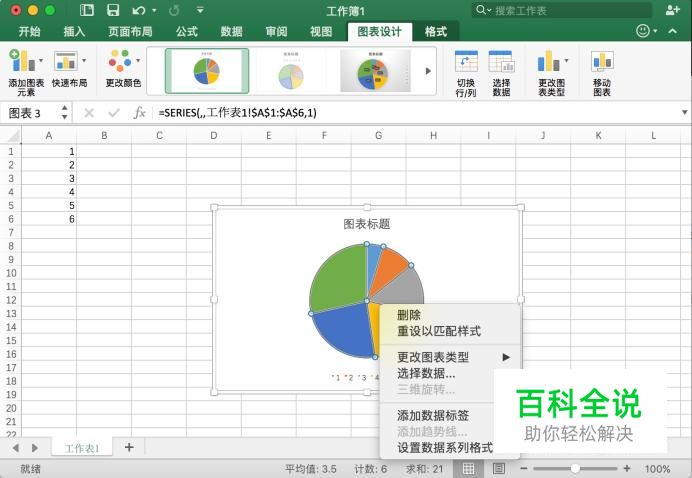
Task: Open the Change Chart Type ribbon dropdown arrow
Action: (x=566, y=60)
